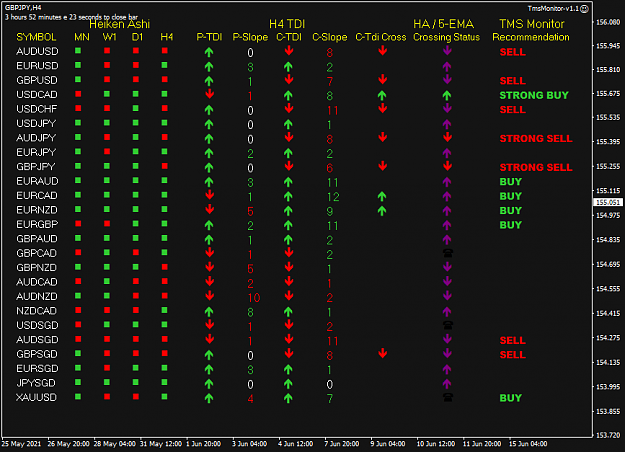Click the red C-TDI down arrow for AUDSGD
The height and width of the screenshot is (452, 625).
289,339
